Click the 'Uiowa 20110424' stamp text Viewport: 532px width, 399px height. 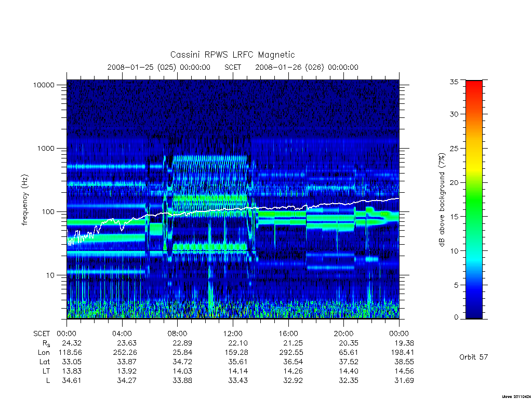point(516,396)
